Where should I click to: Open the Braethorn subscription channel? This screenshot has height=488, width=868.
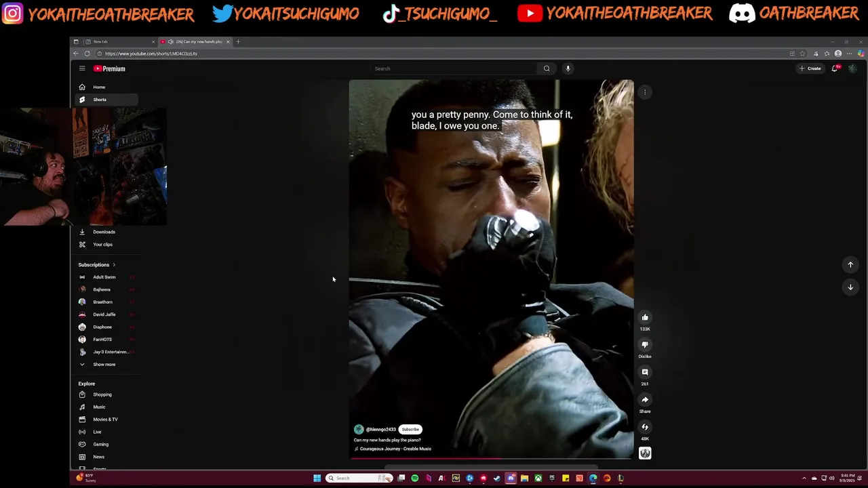pos(106,302)
